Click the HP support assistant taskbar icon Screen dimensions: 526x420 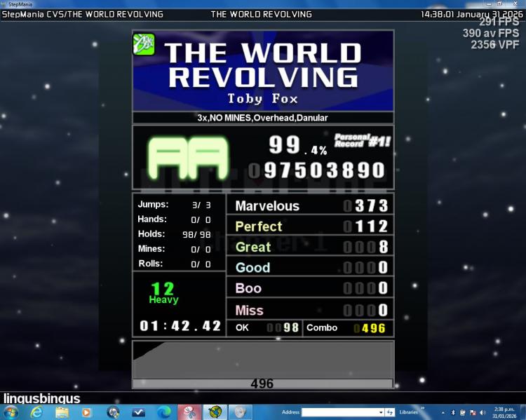point(113,412)
